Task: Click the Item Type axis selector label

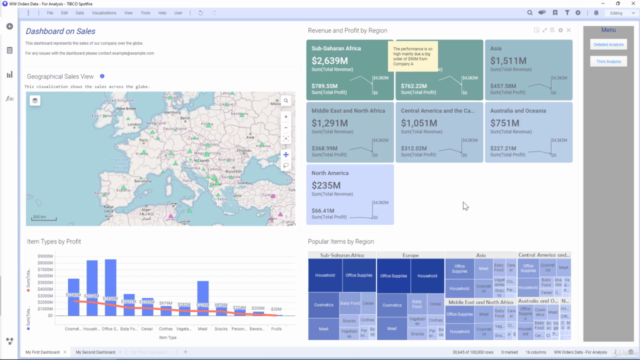Action: [168, 338]
